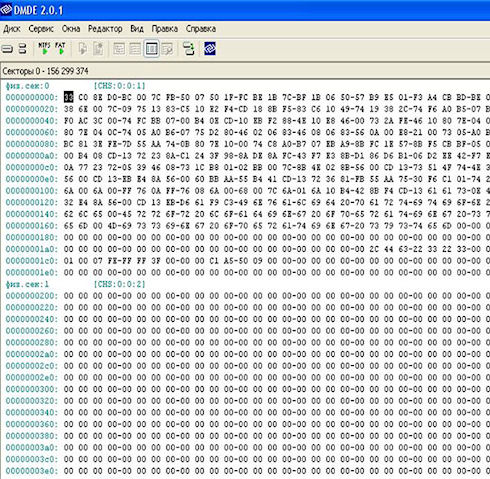The image size is (490, 479).
Task: Click the list view toolbar icon
Action: pos(135,49)
